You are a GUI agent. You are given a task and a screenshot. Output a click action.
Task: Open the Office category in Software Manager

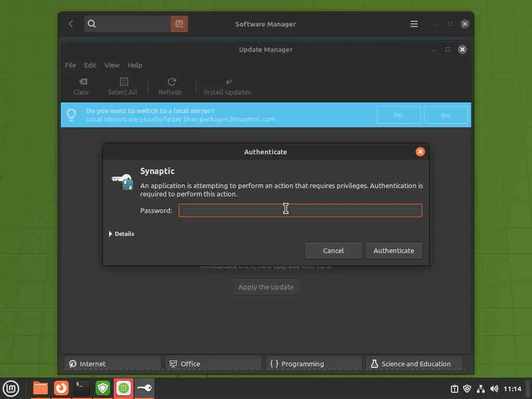pyautogui.click(x=213, y=363)
